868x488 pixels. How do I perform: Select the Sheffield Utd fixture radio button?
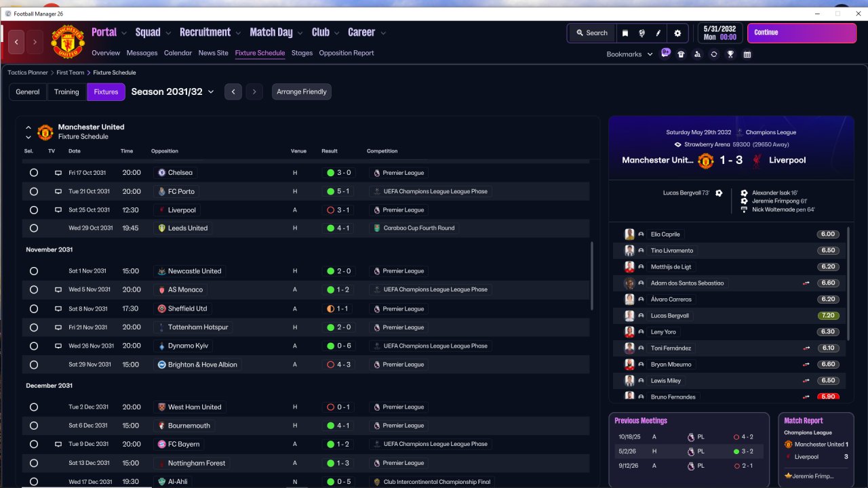click(34, 308)
